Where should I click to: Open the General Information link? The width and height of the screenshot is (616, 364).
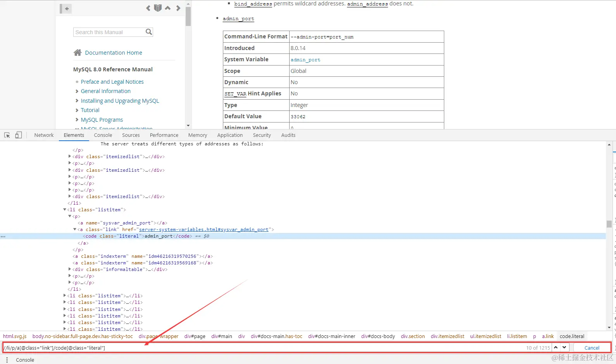pyautogui.click(x=105, y=91)
